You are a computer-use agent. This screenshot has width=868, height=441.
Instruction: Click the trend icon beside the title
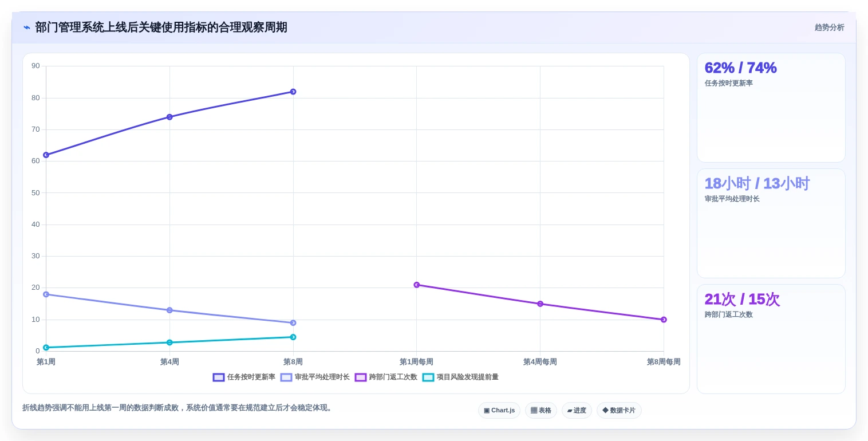coord(27,27)
